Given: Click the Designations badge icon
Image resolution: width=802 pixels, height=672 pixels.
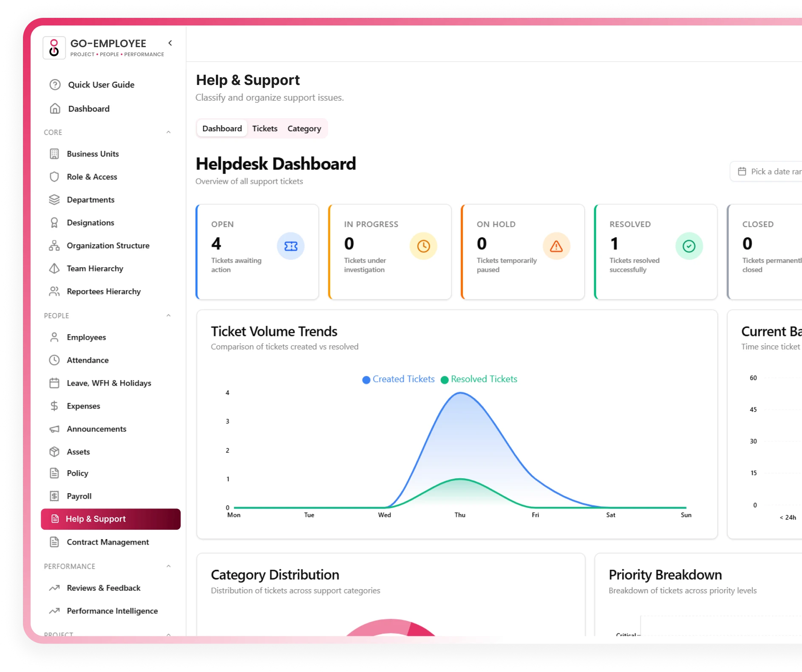Looking at the screenshot, I should click(54, 223).
